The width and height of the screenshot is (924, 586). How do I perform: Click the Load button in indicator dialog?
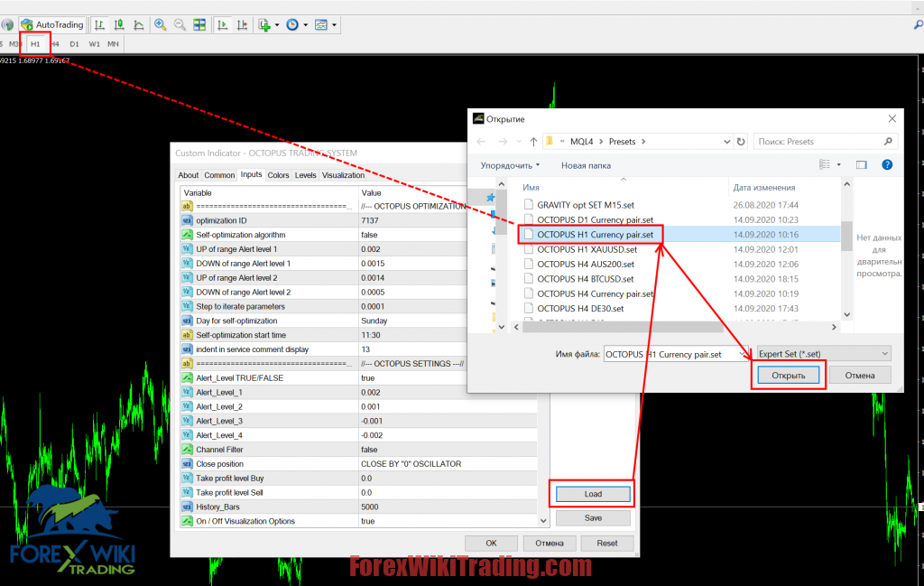593,494
